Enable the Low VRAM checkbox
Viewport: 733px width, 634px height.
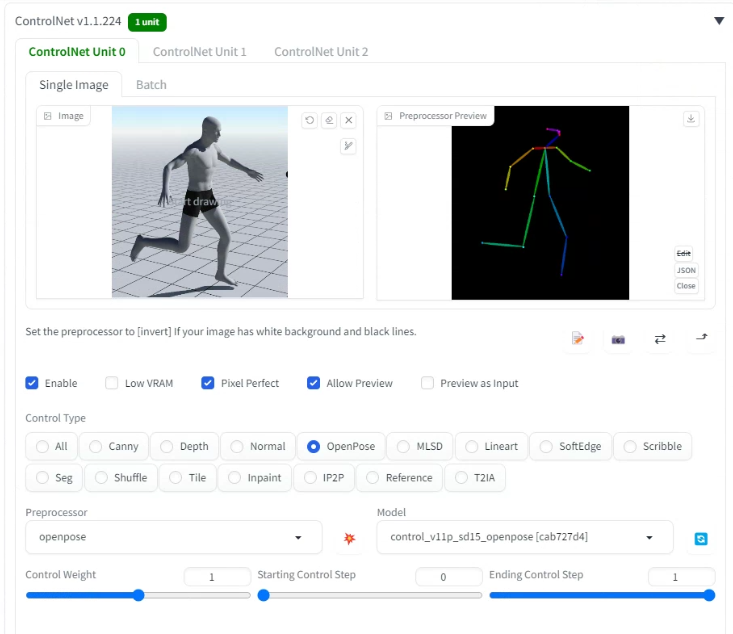[111, 383]
